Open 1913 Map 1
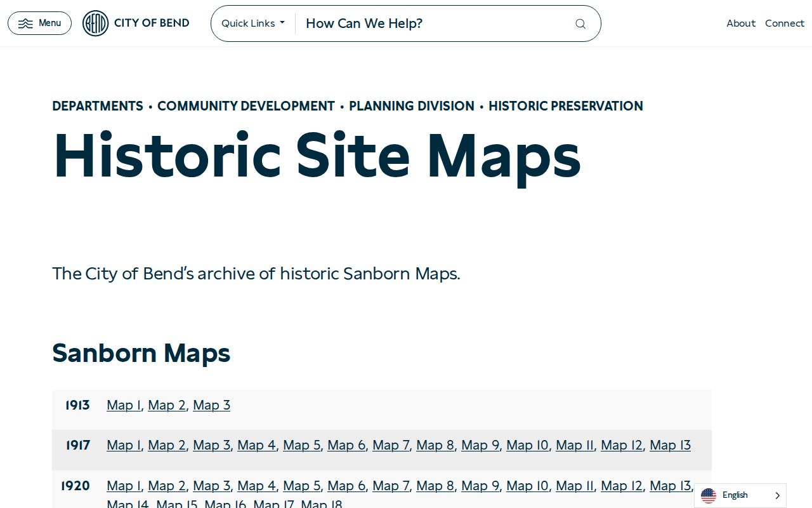The width and height of the screenshot is (812, 508). click(124, 405)
